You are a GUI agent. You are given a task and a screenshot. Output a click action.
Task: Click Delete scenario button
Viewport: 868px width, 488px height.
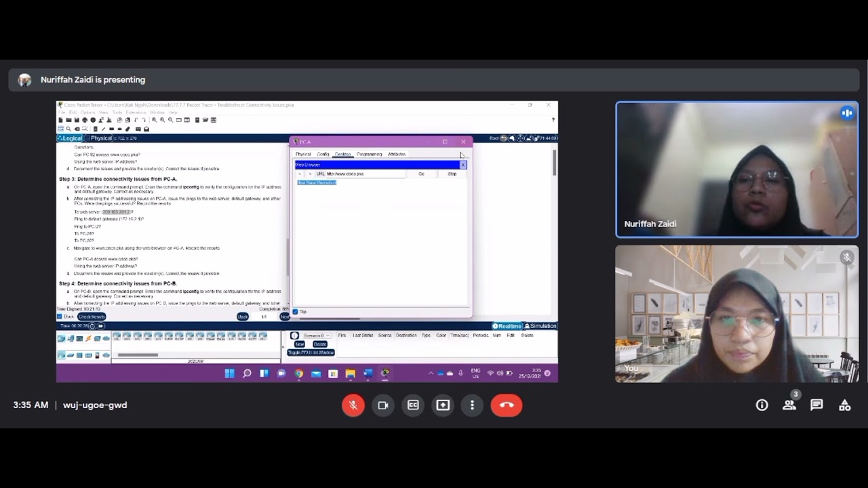320,344
